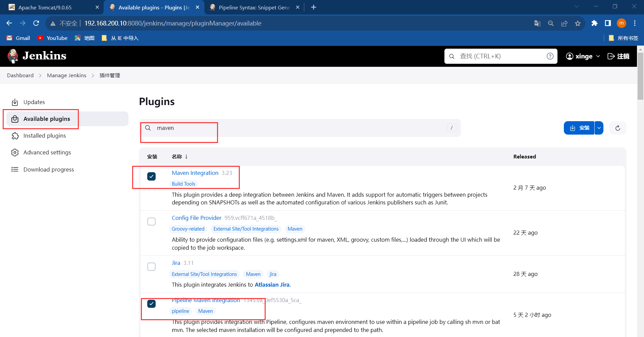
Task: Click the share page icon
Action: [564, 23]
